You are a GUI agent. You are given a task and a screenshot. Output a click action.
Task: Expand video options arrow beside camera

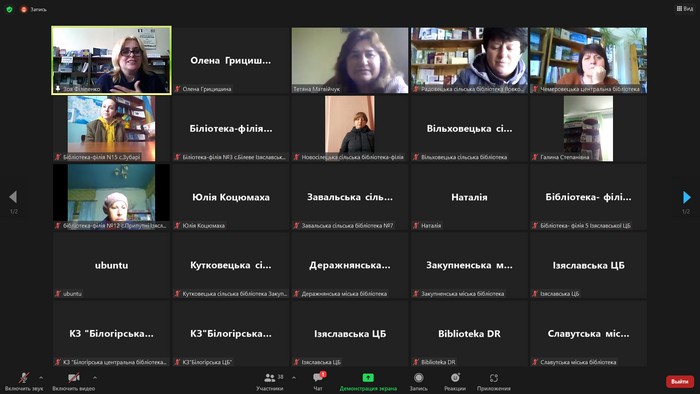tap(95, 378)
